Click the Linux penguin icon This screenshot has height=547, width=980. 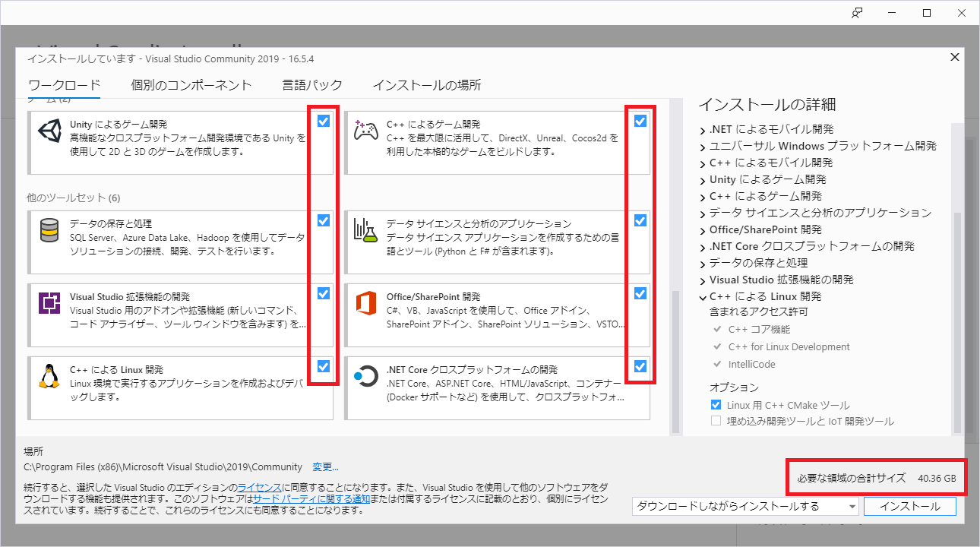[49, 376]
